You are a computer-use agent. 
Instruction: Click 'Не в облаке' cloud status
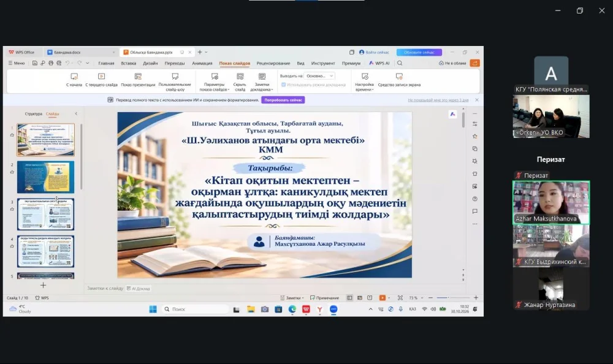point(452,63)
